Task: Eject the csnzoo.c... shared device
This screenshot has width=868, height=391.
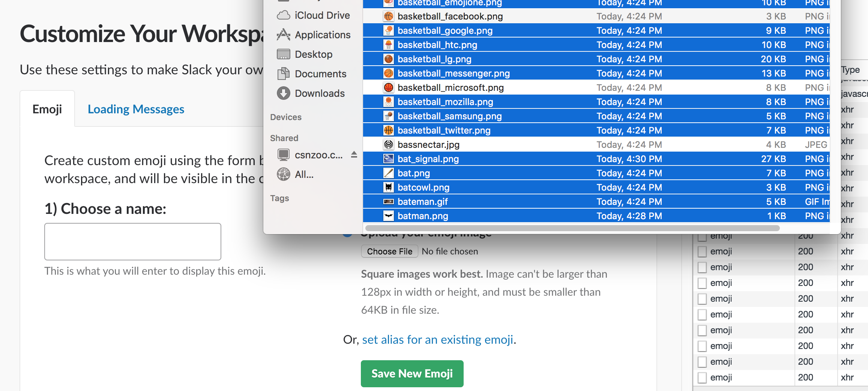Action: click(x=354, y=155)
